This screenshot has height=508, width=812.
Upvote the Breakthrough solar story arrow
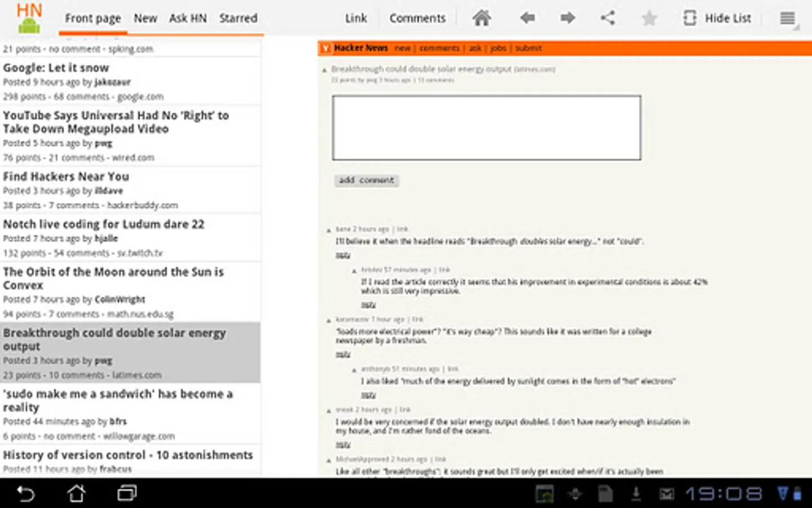pos(325,71)
